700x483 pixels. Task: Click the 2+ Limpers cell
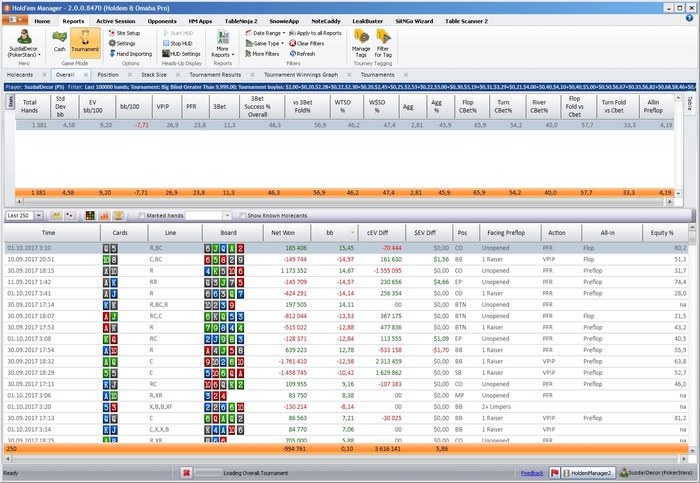click(496, 407)
